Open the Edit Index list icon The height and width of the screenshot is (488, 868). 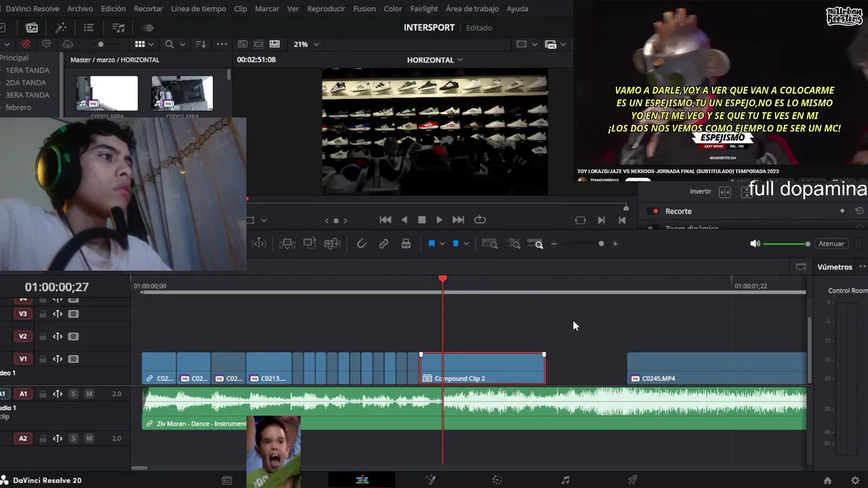click(x=89, y=28)
